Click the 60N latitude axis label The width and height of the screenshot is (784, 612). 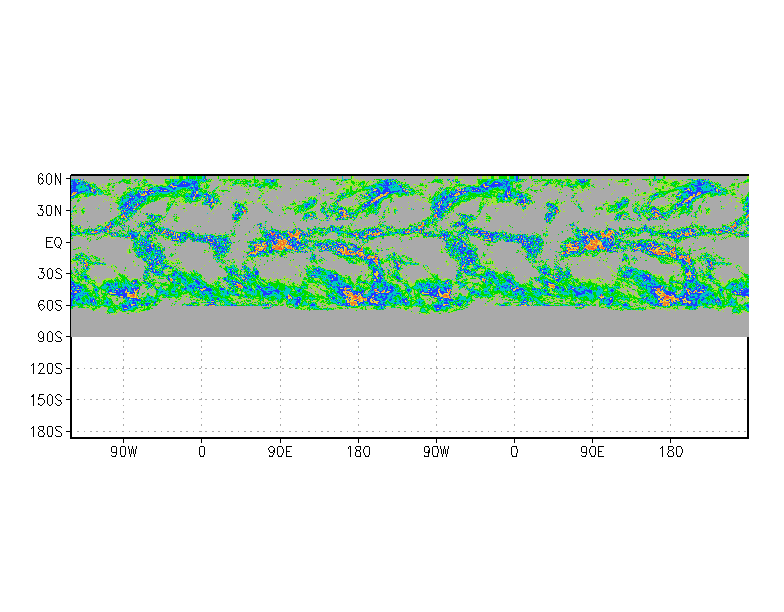click(50, 179)
